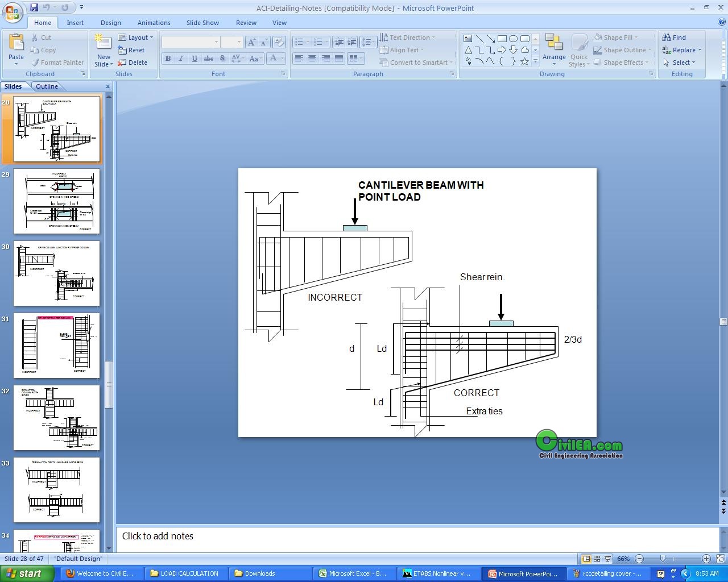Choose the block right arrow shape
This screenshot has width=728, height=582.
502,50
